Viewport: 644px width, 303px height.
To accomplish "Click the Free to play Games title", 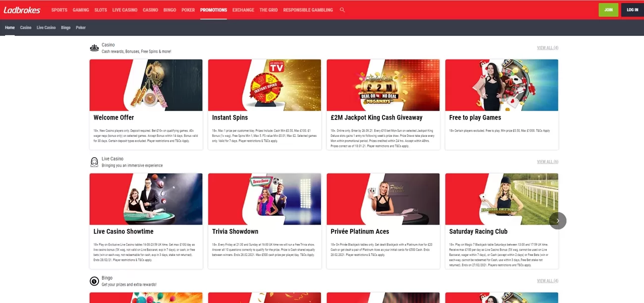I will pyautogui.click(x=475, y=118).
